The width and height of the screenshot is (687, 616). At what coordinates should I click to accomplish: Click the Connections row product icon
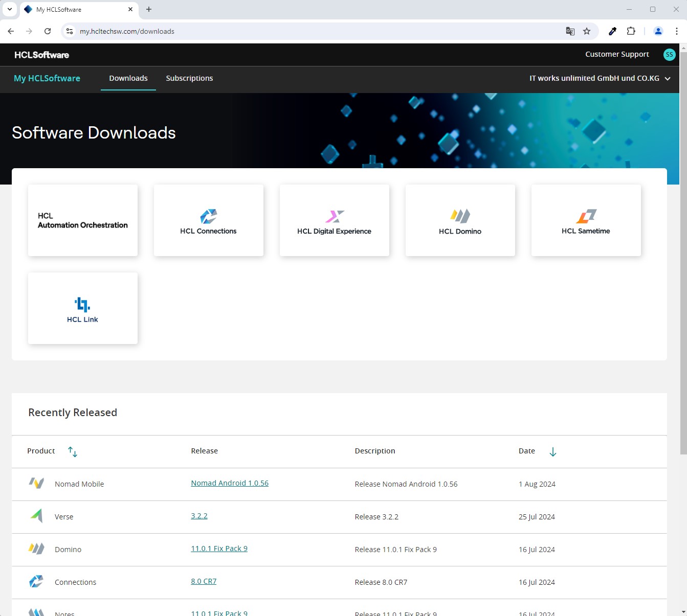click(x=36, y=582)
